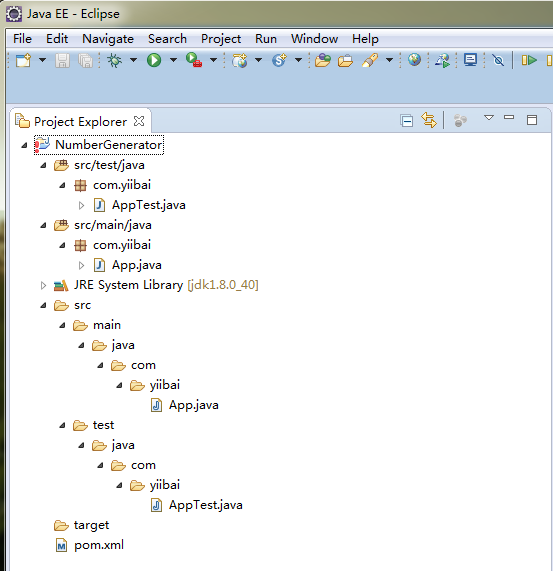
Task: Click the Collapse All icon in Project Explorer
Action: (x=406, y=121)
